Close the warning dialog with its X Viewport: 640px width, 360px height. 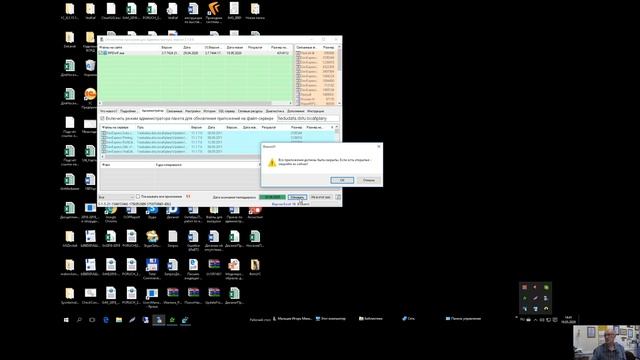(379, 146)
